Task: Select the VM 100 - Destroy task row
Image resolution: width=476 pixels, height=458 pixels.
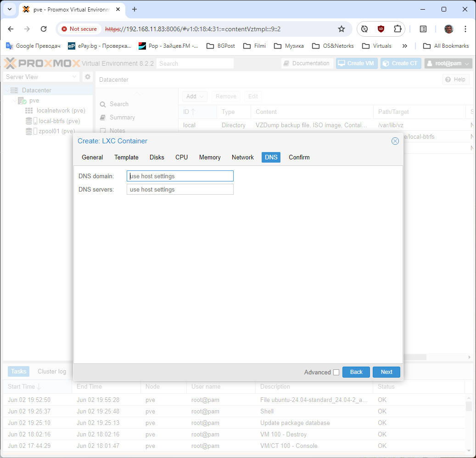Action: [x=234, y=434]
